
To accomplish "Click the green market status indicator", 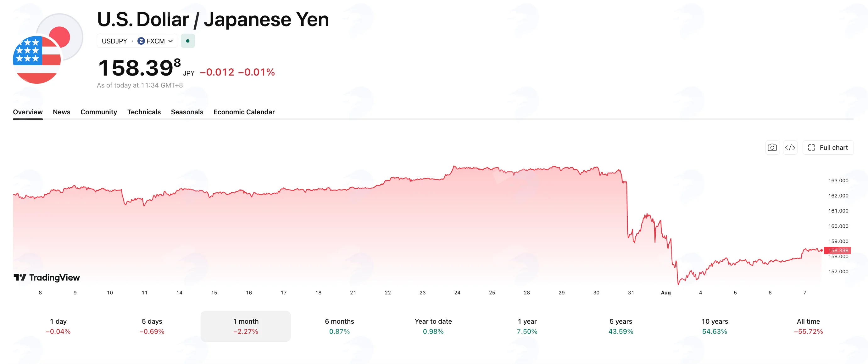I will [x=188, y=41].
